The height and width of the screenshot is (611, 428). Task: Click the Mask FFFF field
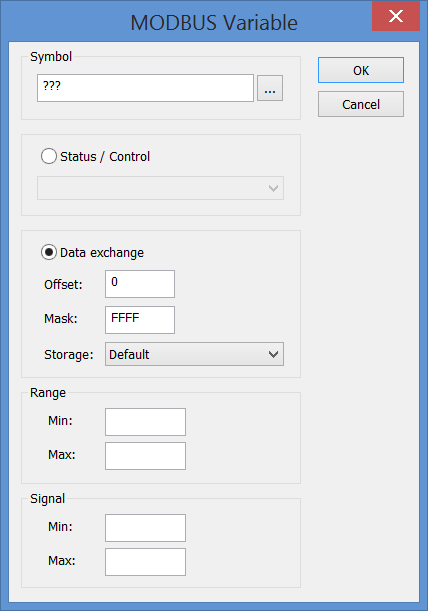pyautogui.click(x=140, y=320)
